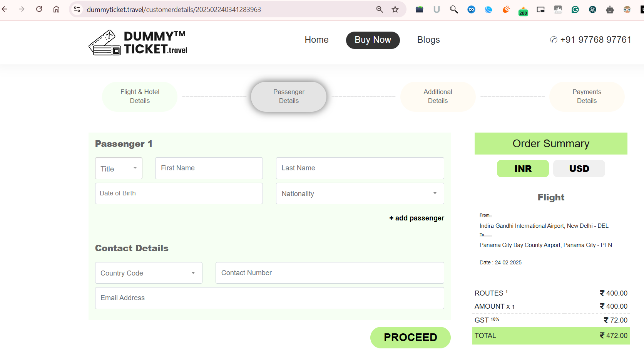
Task: Click the Dummy Ticket travel logo
Action: click(138, 42)
